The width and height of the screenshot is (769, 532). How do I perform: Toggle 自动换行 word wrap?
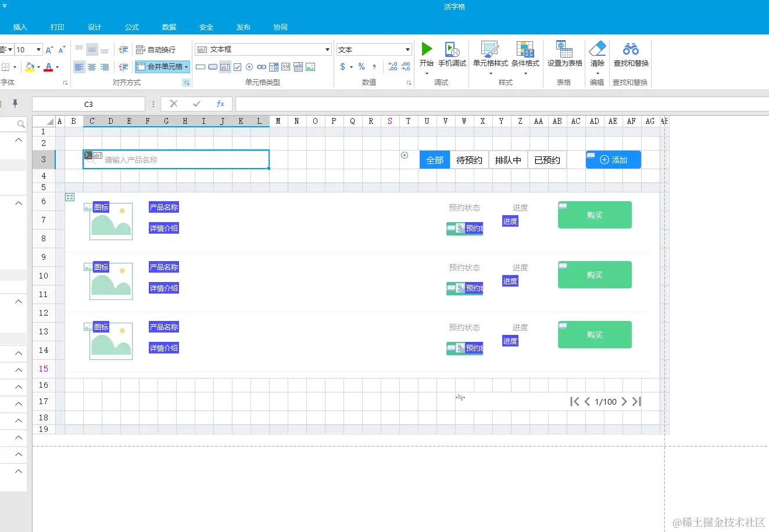point(155,50)
